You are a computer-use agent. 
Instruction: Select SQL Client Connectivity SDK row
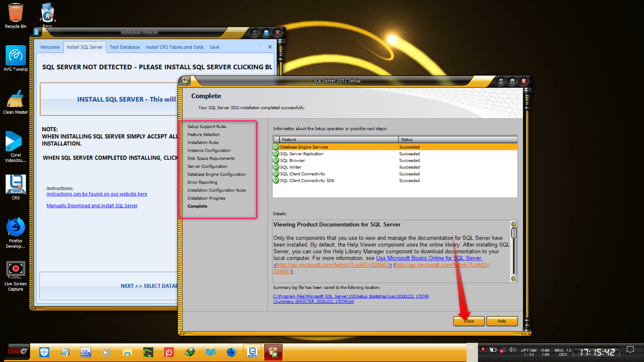click(395, 181)
